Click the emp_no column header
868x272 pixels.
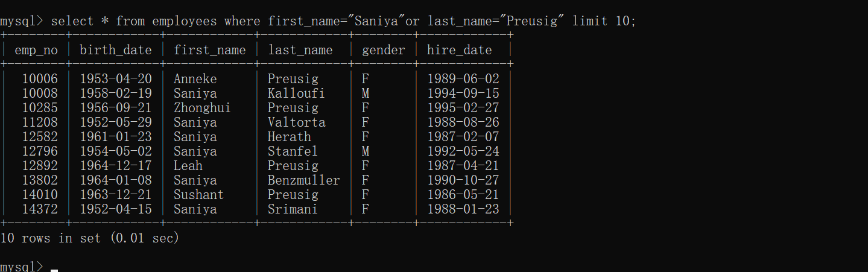click(36, 50)
